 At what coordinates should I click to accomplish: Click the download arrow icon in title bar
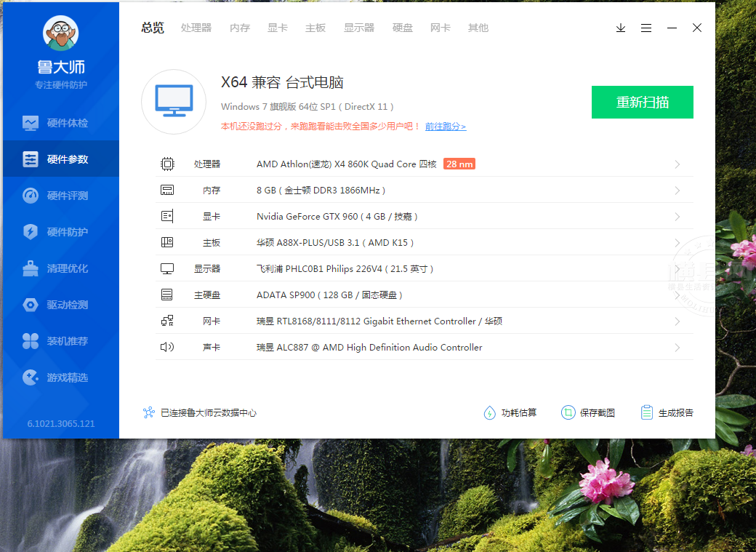(621, 28)
